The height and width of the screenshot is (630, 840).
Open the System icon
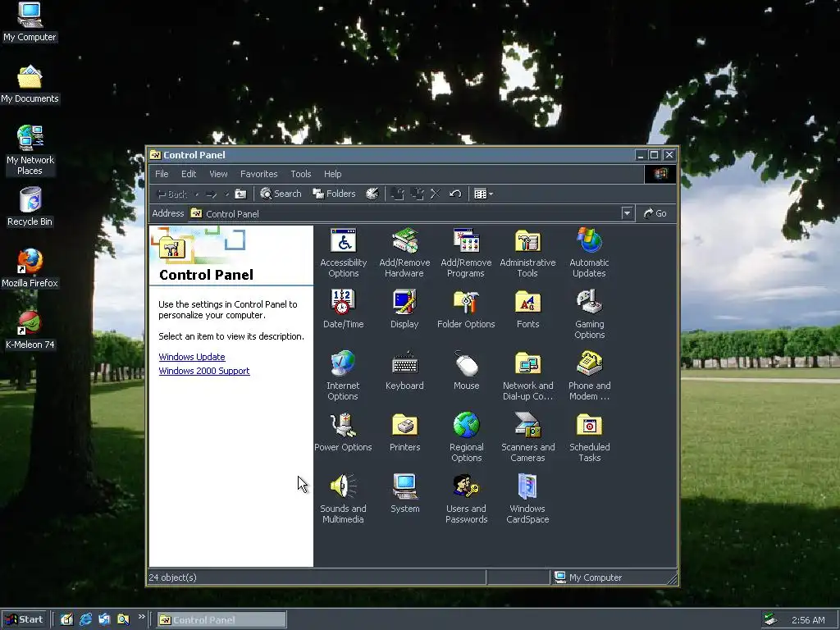[x=404, y=494]
